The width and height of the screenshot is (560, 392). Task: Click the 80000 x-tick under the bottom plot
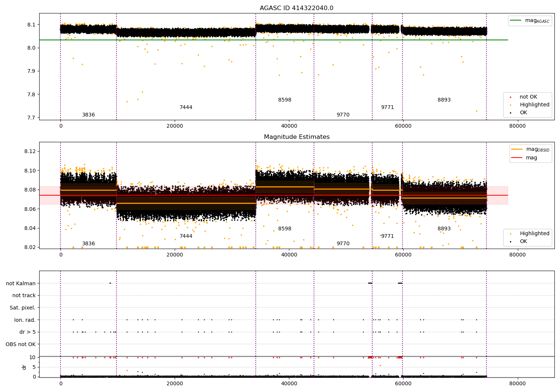517,384
